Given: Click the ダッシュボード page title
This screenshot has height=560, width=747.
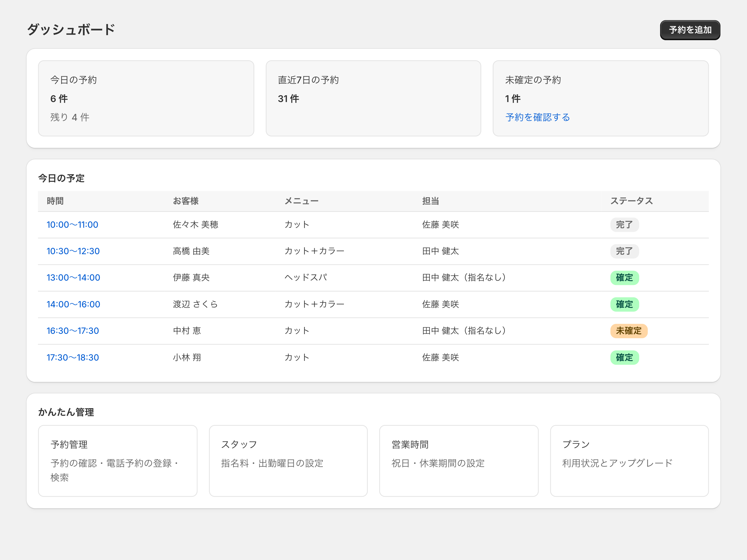Looking at the screenshot, I should point(71,30).
